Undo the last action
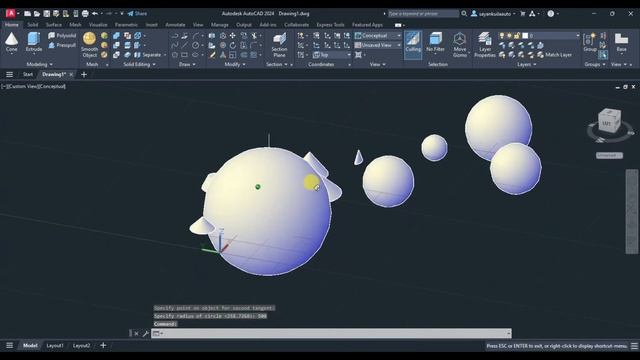 [x=95, y=13]
